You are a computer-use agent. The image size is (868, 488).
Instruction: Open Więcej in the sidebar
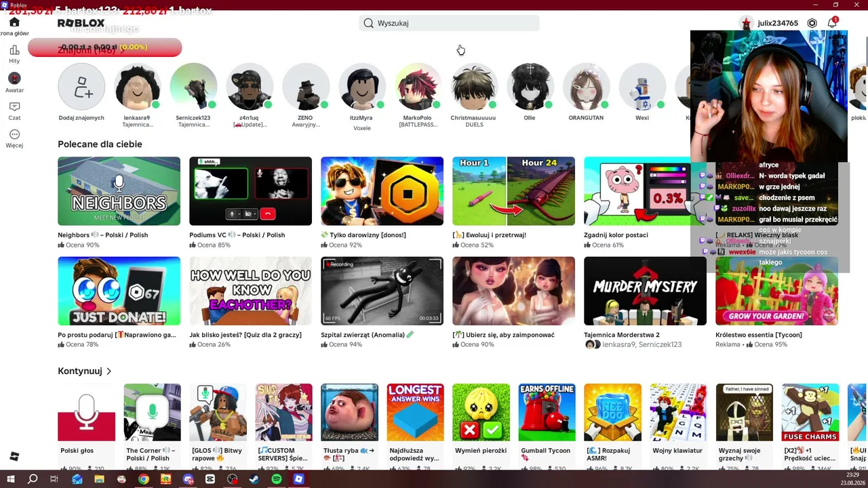point(14,139)
